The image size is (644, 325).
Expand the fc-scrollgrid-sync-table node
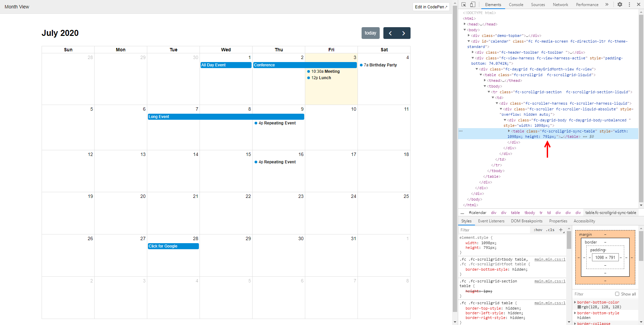tap(509, 131)
